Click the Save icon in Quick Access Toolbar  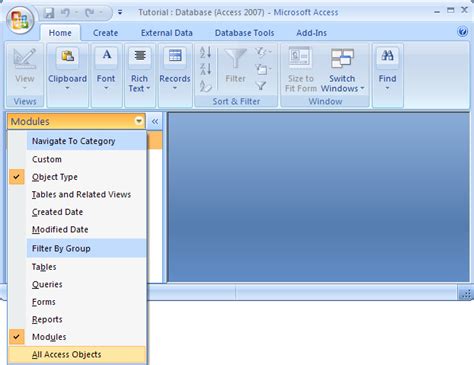point(49,13)
